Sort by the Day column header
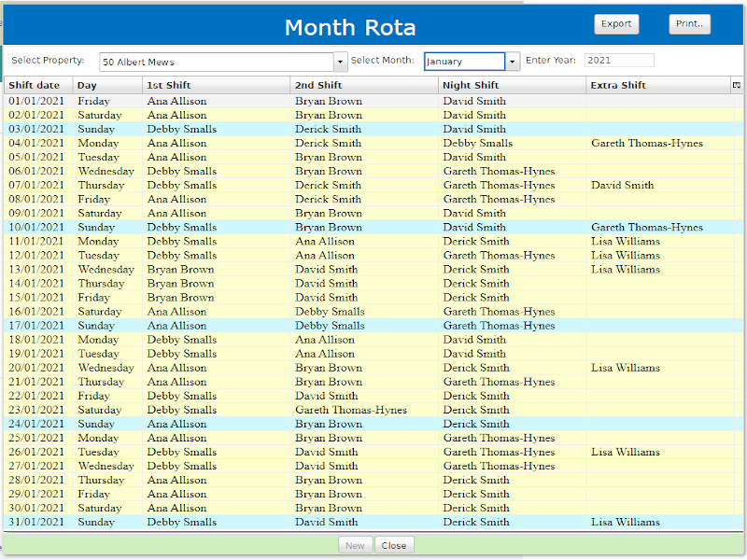The image size is (747, 560). click(x=107, y=85)
